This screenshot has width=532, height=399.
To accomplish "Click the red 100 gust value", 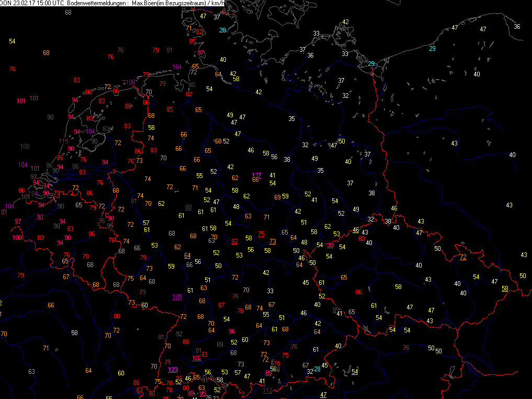I will click(17, 238).
